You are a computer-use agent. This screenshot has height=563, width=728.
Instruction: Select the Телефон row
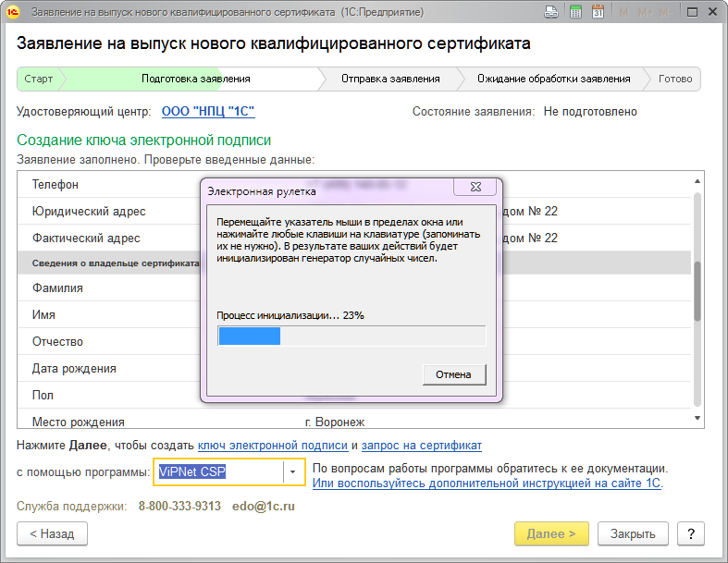coord(354,185)
